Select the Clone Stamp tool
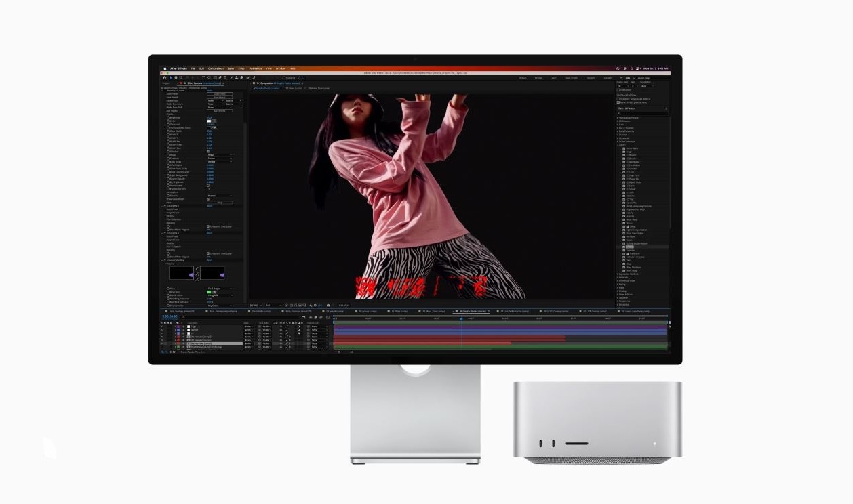853x504 pixels. [237, 78]
